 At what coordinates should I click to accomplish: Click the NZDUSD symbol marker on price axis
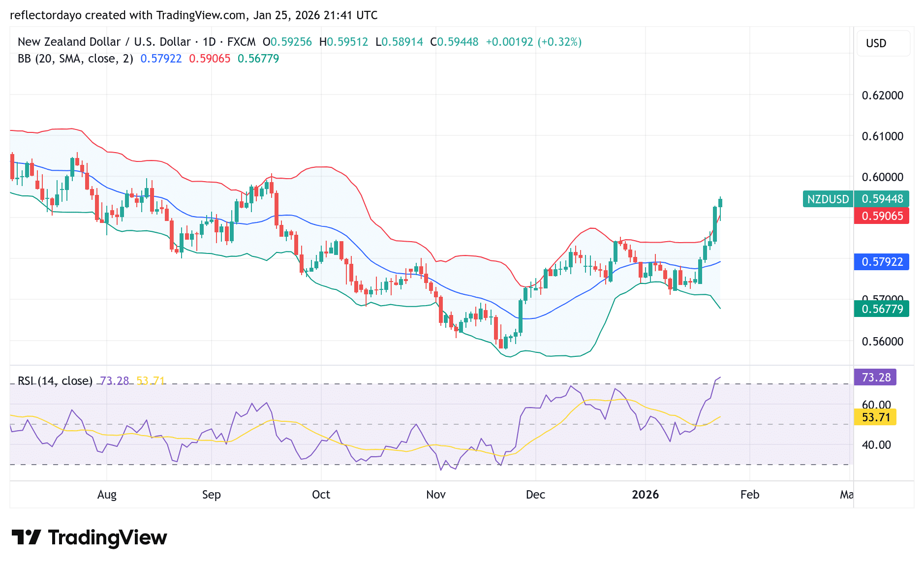click(x=828, y=199)
